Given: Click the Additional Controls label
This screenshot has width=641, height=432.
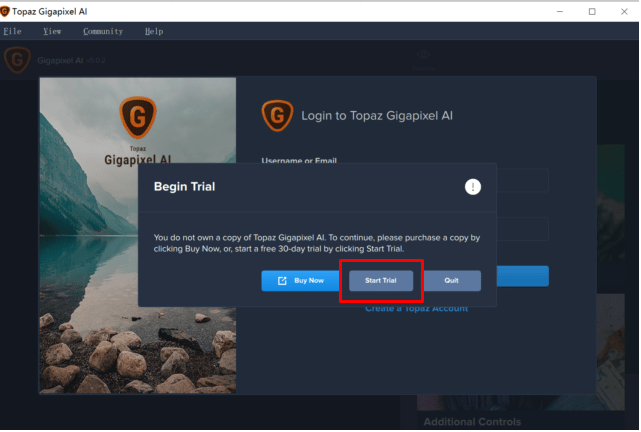Looking at the screenshot, I should coord(473,423).
